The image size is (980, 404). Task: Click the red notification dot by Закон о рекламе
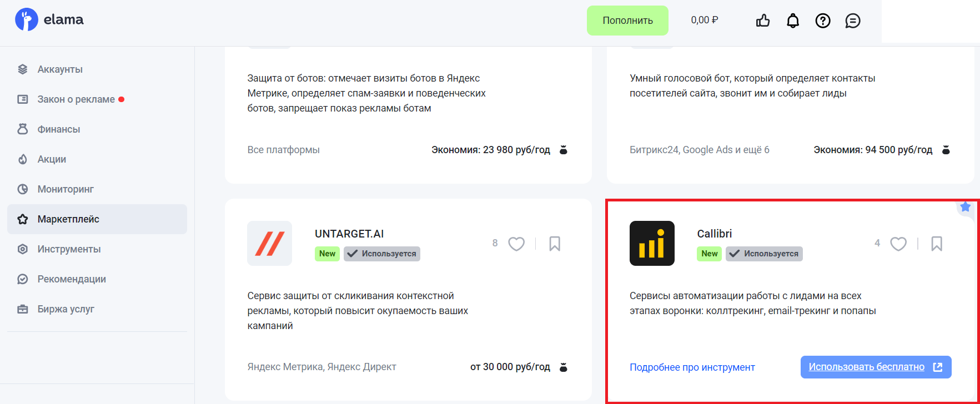coord(121,99)
